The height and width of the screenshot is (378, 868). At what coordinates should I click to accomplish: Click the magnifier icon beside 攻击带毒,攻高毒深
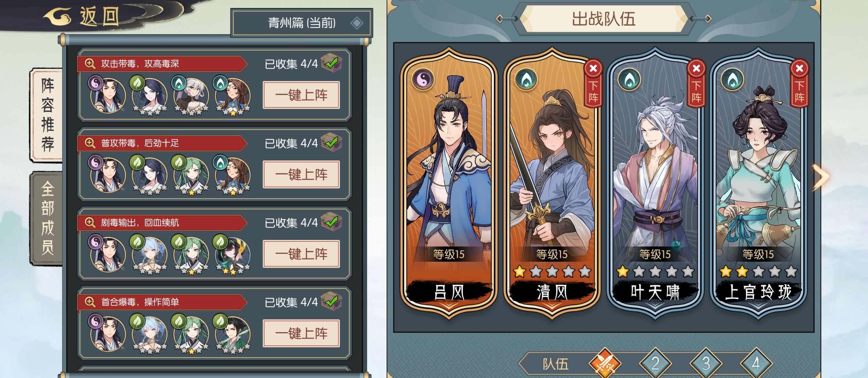click(90, 63)
